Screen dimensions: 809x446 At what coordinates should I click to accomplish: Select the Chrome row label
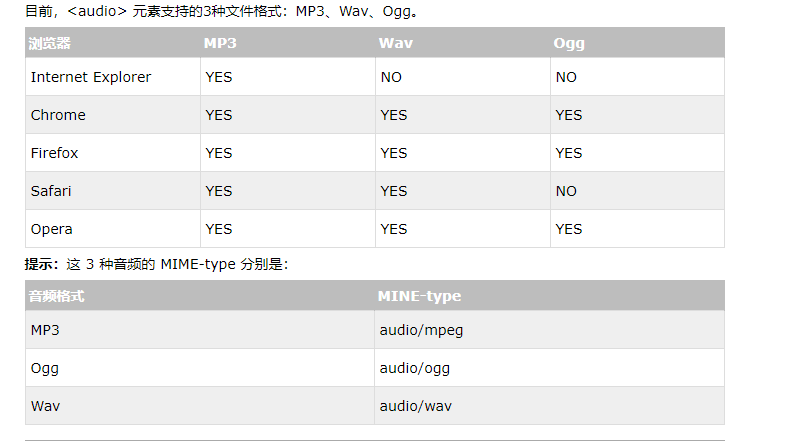[58, 115]
